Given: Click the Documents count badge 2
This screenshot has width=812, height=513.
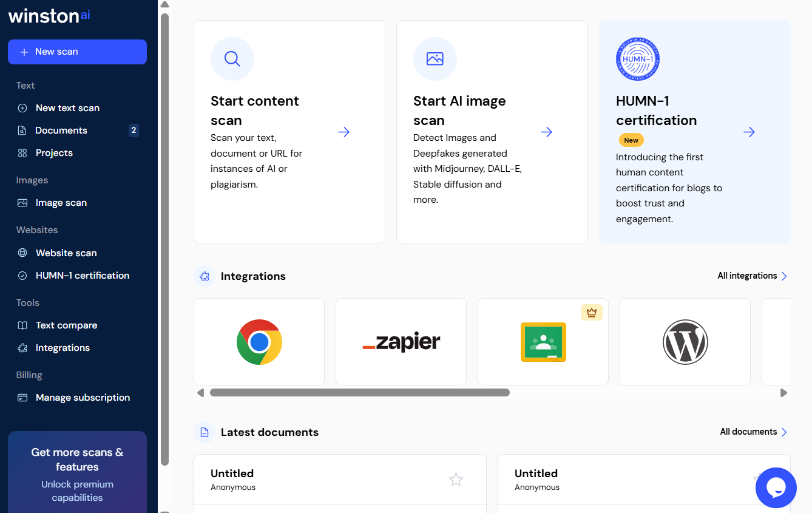Looking at the screenshot, I should click(134, 131).
